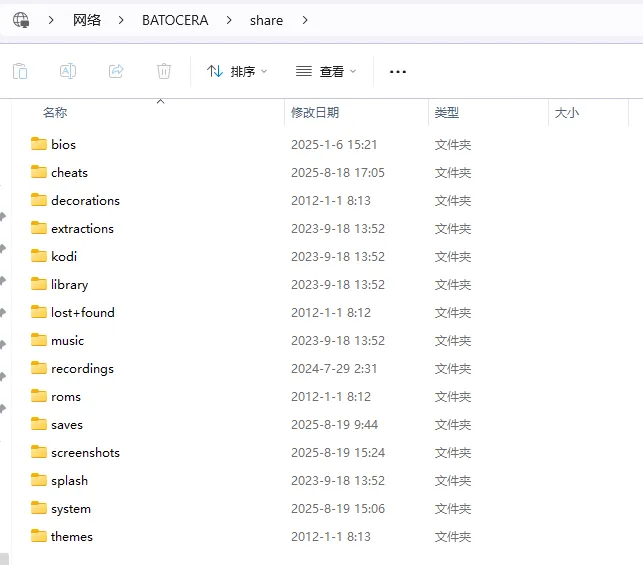Click the roms folder name
The image size is (643, 565).
tap(66, 397)
